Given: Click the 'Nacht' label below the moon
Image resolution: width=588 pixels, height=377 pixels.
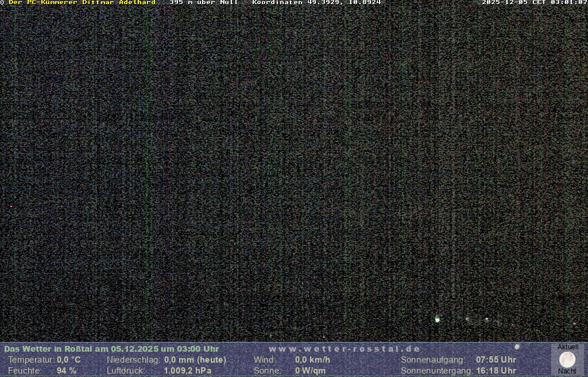Looking at the screenshot, I should click(x=567, y=371).
